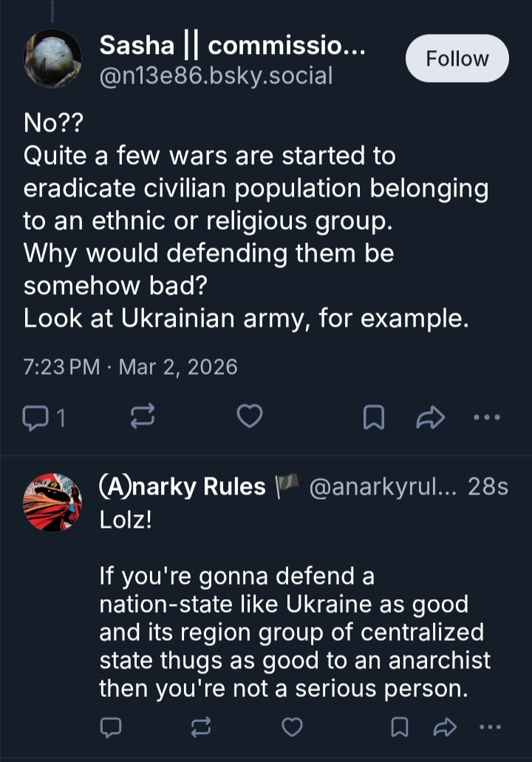Bookmark the Anarky Rules reply
The height and width of the screenshot is (762, 532).
[400, 727]
